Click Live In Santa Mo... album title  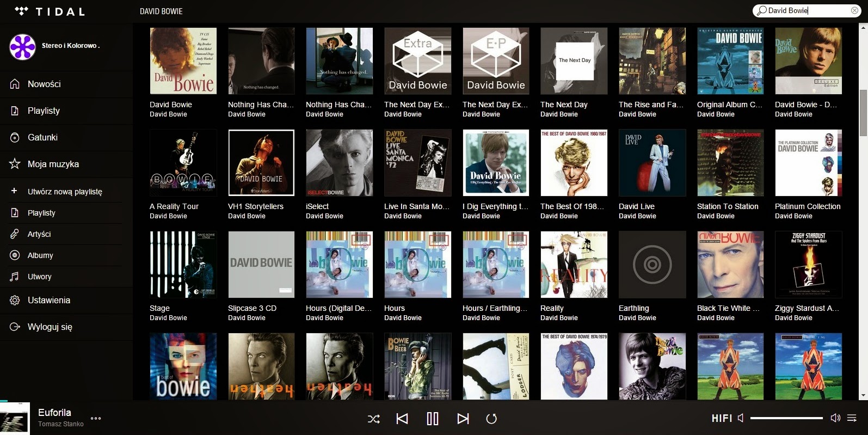point(417,206)
